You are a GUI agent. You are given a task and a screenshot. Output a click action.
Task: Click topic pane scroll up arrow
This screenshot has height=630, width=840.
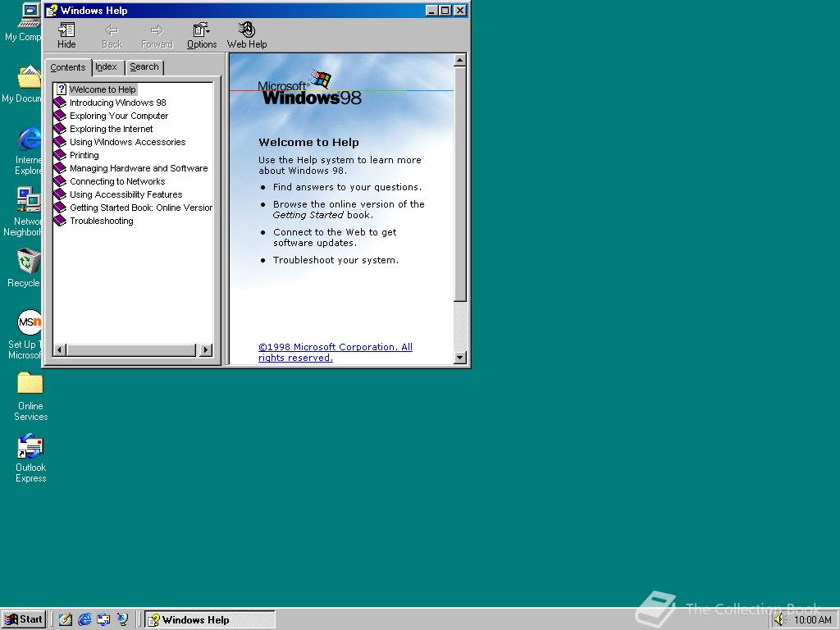[459, 60]
